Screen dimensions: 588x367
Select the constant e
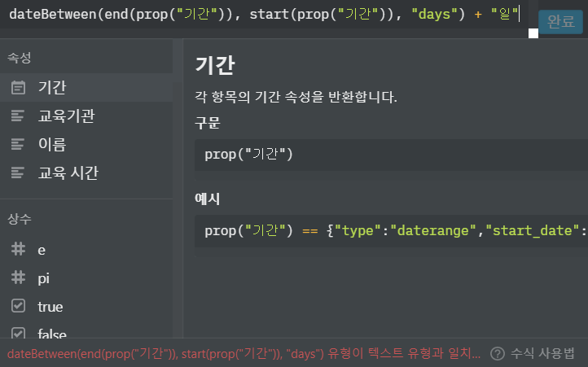(86, 250)
